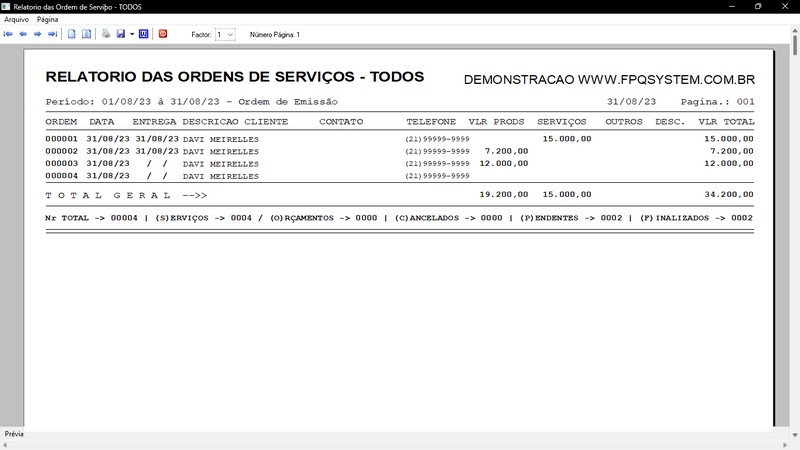
Task: Click the SERVIÇOS column header
Action: point(562,122)
